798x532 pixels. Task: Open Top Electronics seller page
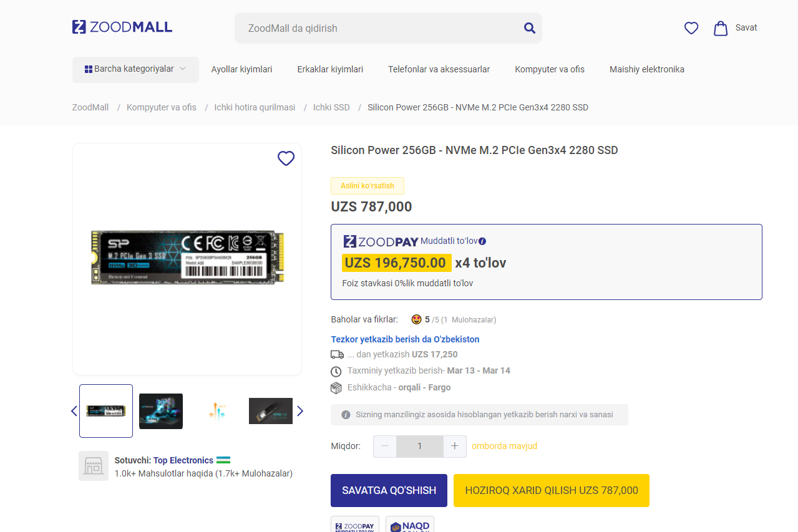pos(183,460)
